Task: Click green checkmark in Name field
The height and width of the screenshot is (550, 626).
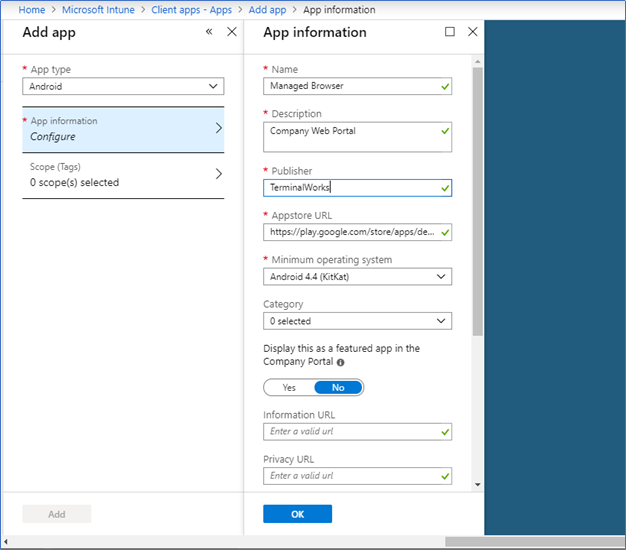Action: click(445, 87)
